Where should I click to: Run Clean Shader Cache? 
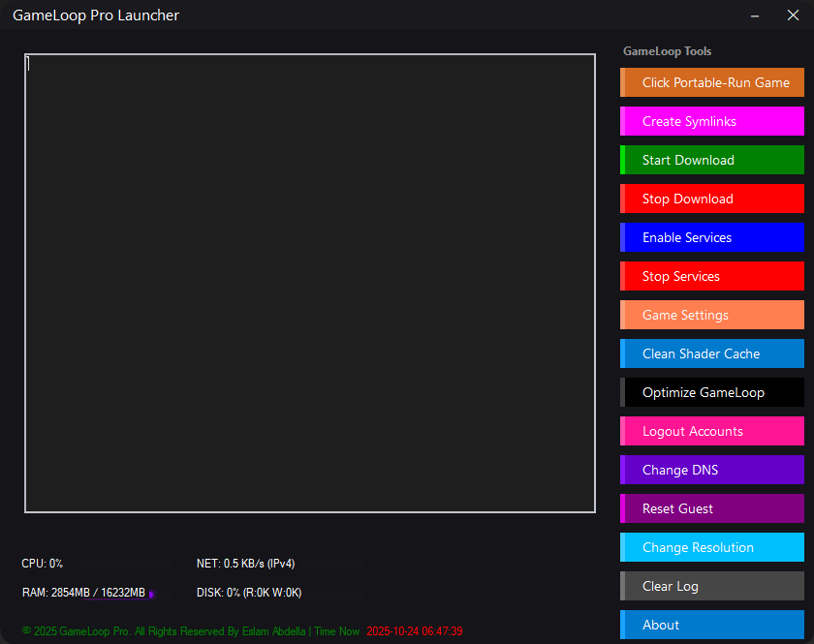[711, 353]
